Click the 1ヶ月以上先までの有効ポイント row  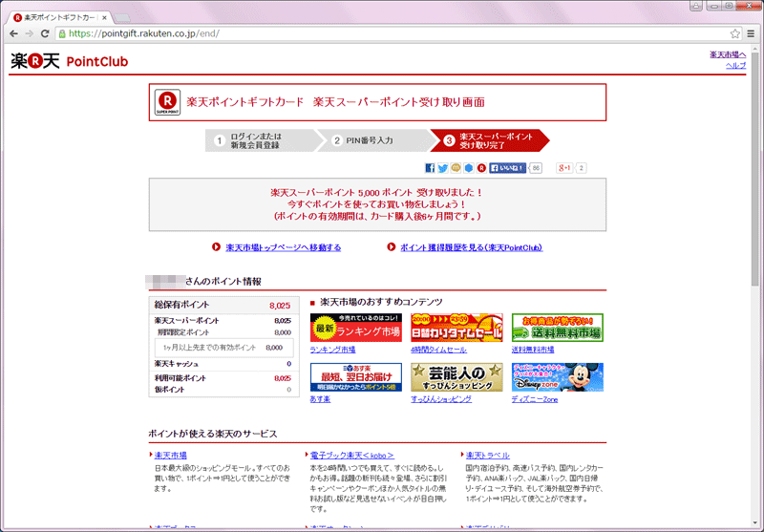tap(224, 348)
